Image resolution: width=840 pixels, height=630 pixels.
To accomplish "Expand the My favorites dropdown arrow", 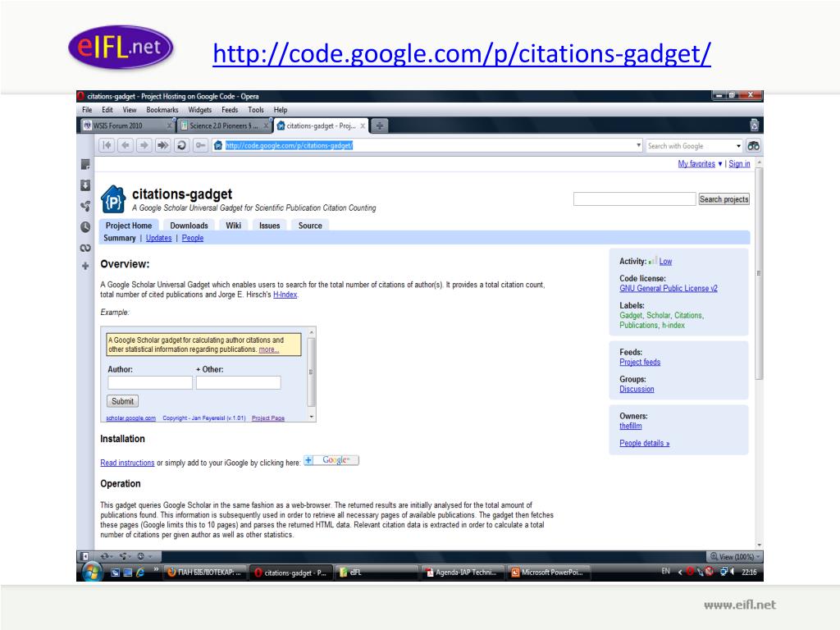I will click(720, 164).
